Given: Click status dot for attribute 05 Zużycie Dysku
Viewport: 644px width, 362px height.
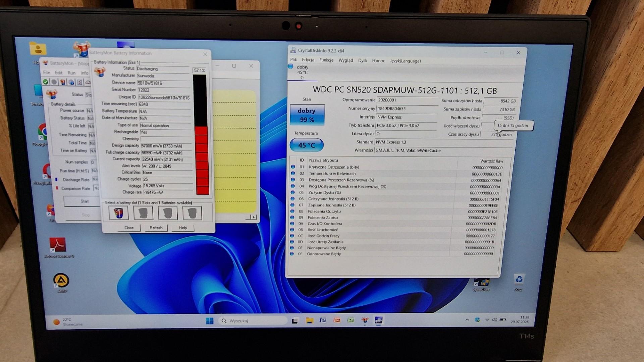Looking at the screenshot, I should click(x=292, y=192).
